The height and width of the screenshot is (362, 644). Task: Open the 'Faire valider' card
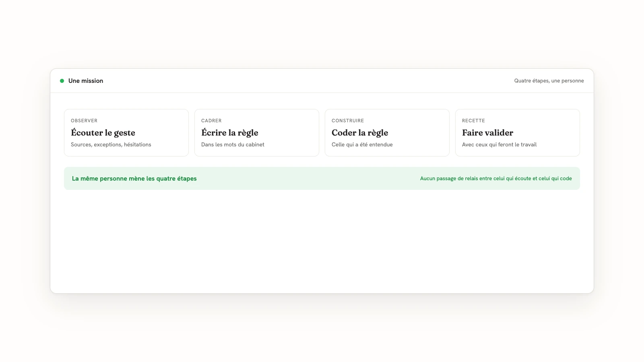[x=518, y=133]
